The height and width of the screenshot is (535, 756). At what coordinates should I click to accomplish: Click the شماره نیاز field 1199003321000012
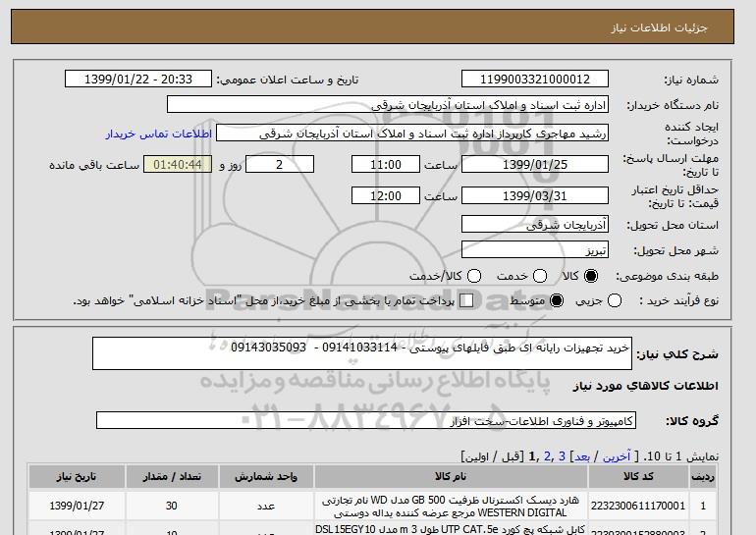pyautogui.click(x=535, y=80)
